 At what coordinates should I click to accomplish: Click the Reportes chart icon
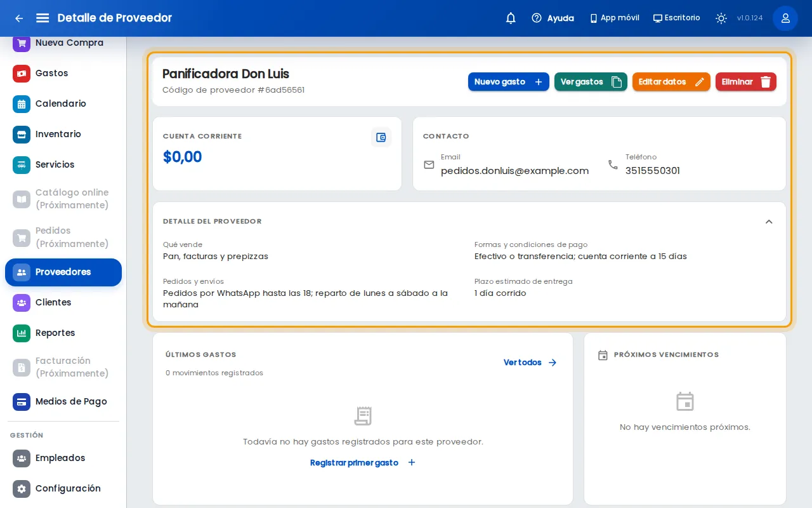tap(22, 333)
